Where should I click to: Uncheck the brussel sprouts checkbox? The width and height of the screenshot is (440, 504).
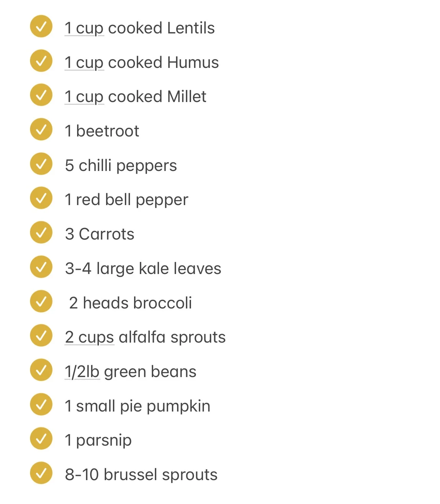[x=41, y=473]
